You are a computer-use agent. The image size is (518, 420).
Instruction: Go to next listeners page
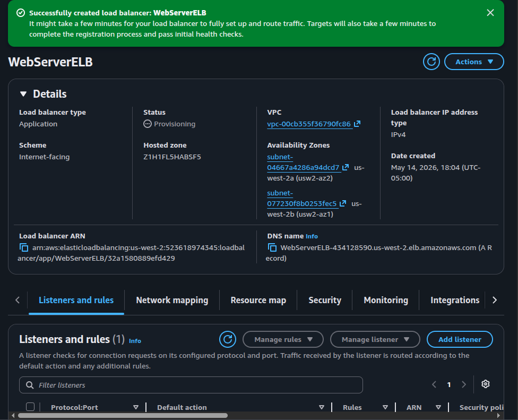click(x=464, y=384)
